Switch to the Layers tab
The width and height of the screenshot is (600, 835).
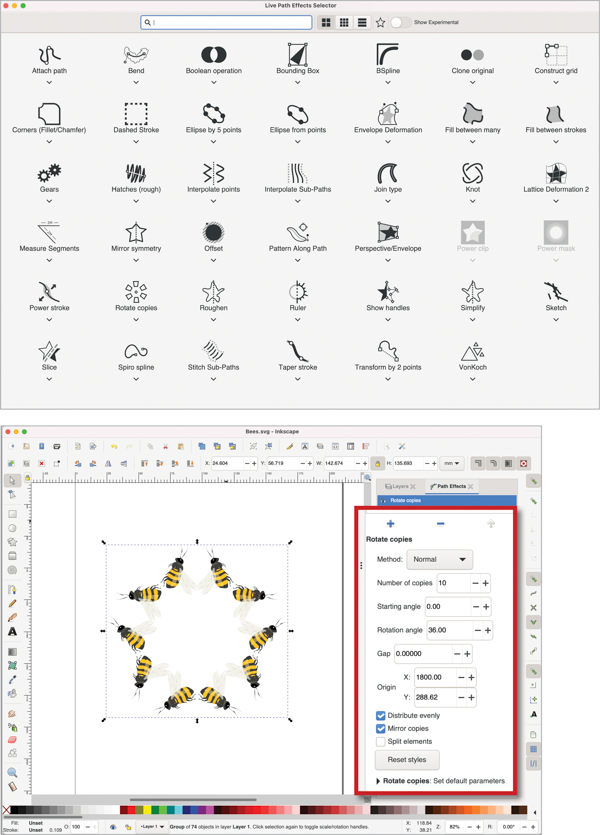pyautogui.click(x=400, y=486)
